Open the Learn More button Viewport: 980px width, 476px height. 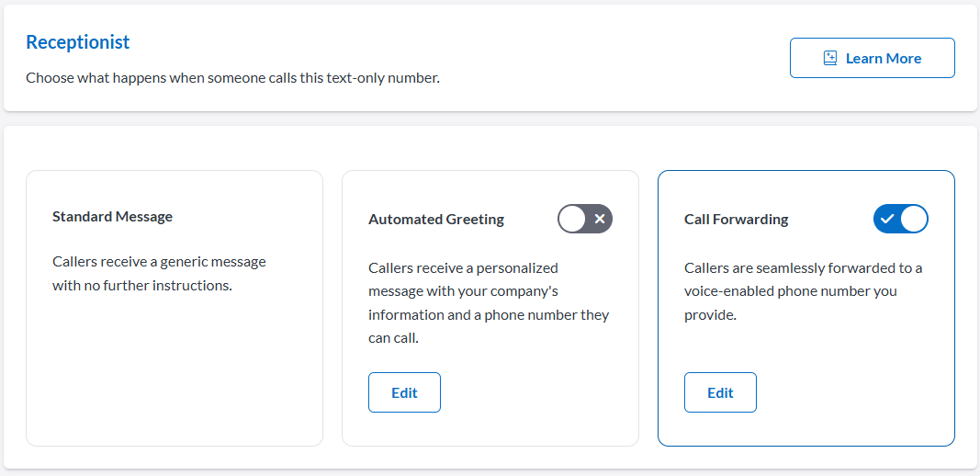coord(872,58)
